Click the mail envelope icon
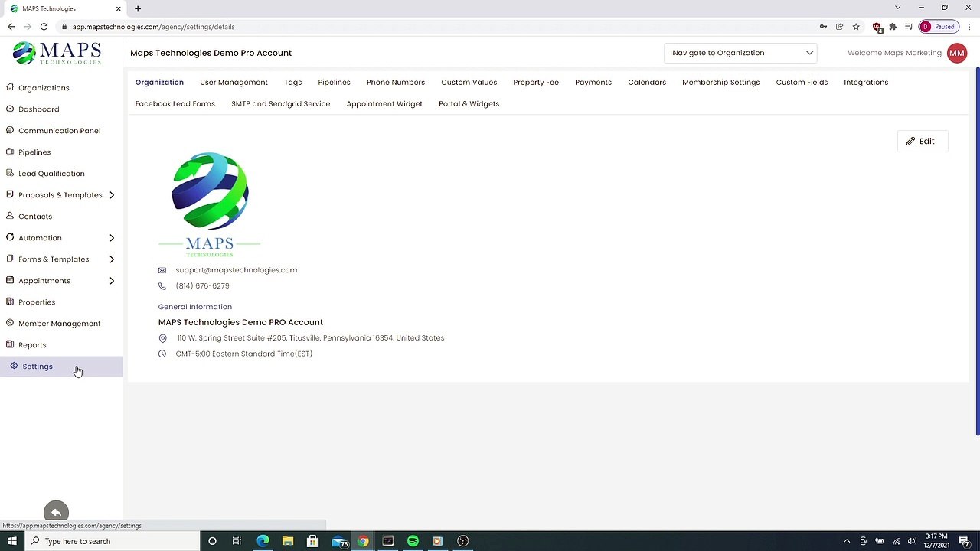The width and height of the screenshot is (980, 551). click(162, 270)
